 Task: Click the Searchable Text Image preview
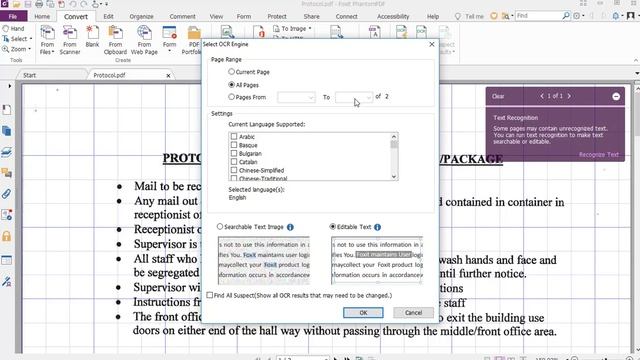point(264,260)
